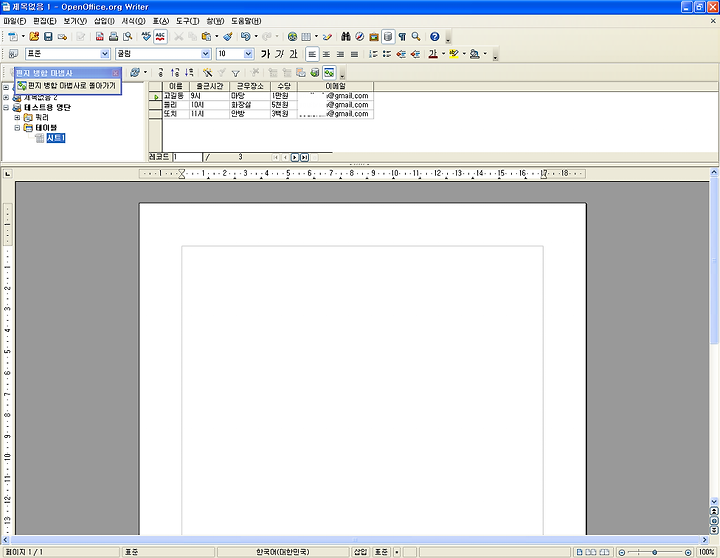The image size is (720, 558).
Task: Click zoom out minus button by slider
Action: click(622, 552)
